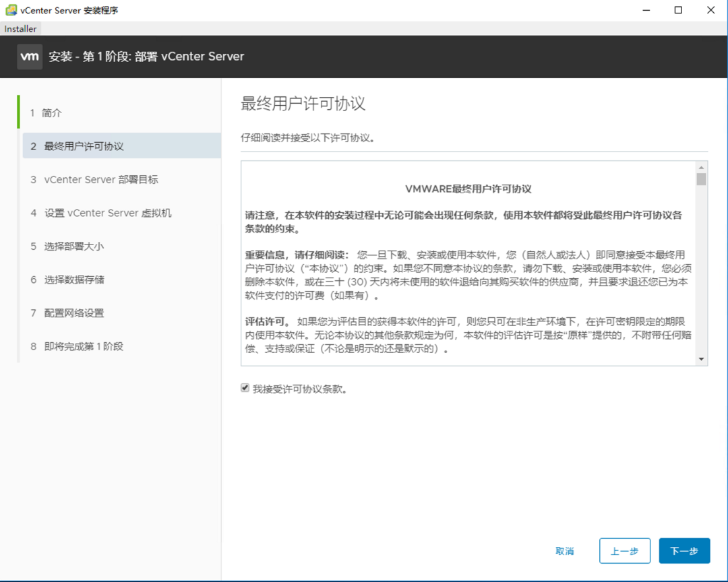Viewport: 728px width, 582px height.
Task: Select step 2 最终用户许可协议
Action: tap(121, 146)
